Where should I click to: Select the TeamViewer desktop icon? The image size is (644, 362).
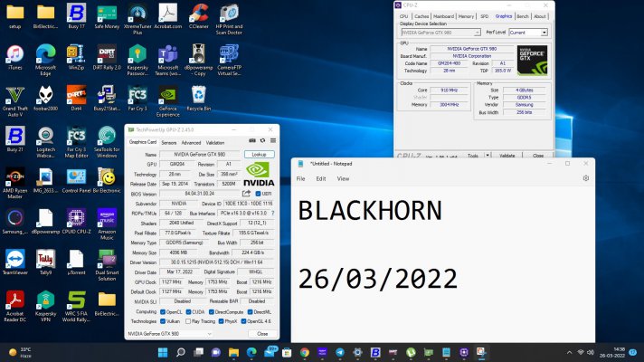pos(15,263)
